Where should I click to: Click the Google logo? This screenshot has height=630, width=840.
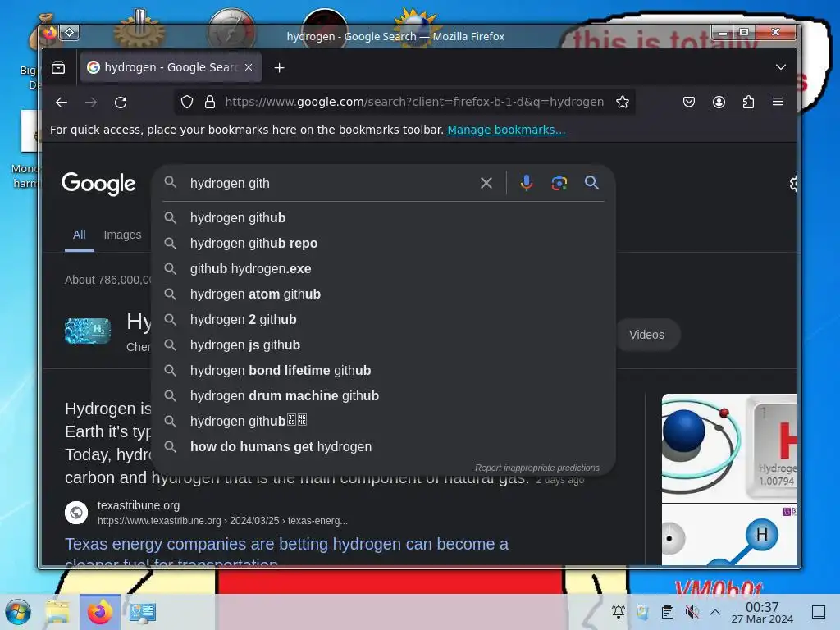point(98,184)
